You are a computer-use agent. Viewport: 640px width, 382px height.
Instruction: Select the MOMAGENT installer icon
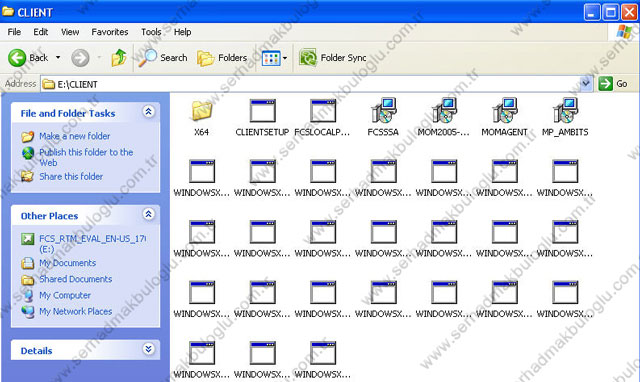tap(504, 110)
